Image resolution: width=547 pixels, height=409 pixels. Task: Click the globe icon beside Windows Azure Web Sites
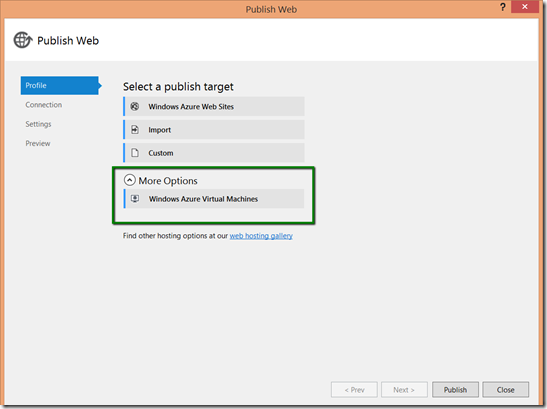[x=135, y=106]
